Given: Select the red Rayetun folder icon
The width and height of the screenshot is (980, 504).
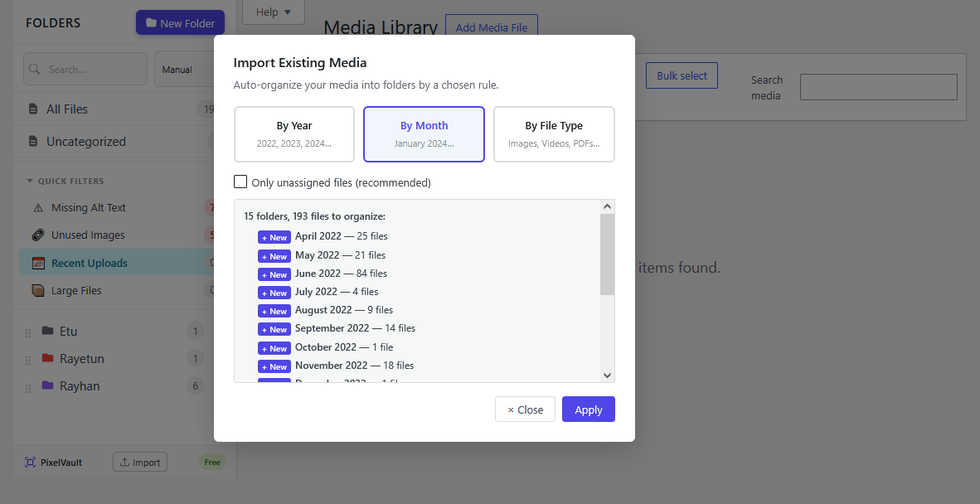Looking at the screenshot, I should (47, 358).
